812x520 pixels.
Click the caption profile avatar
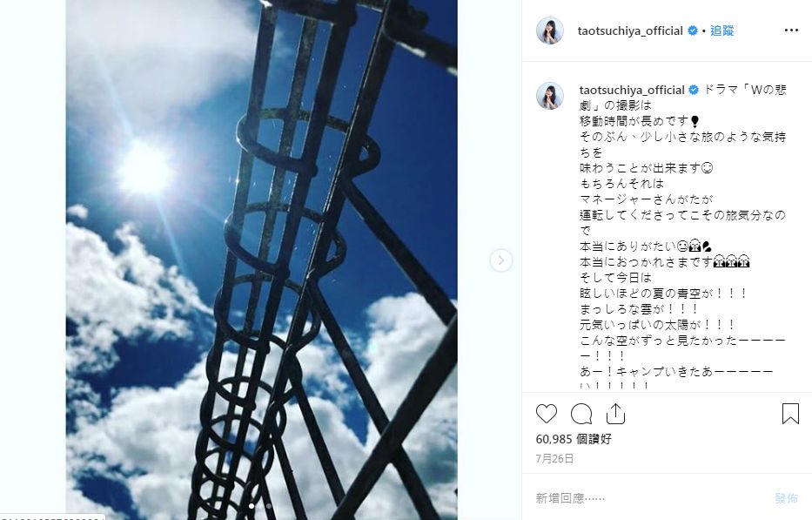click(549, 96)
